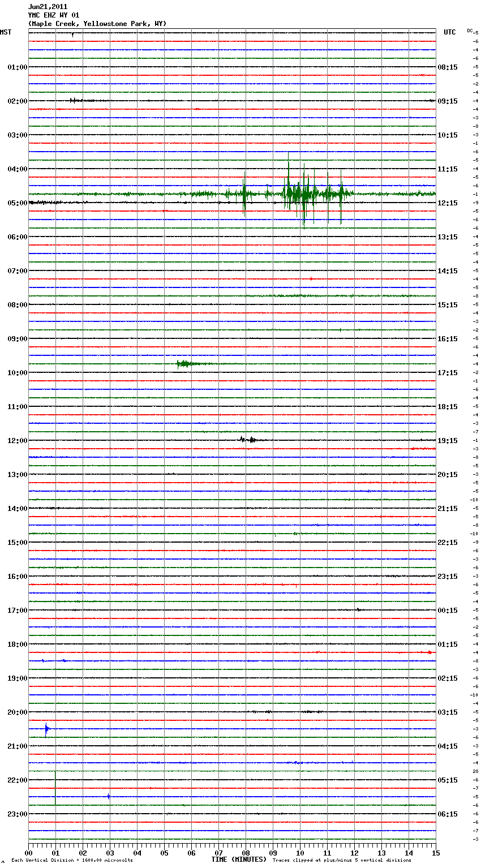The image size is (481, 868).
Task: Click the MST column header
Action: (x=6, y=32)
